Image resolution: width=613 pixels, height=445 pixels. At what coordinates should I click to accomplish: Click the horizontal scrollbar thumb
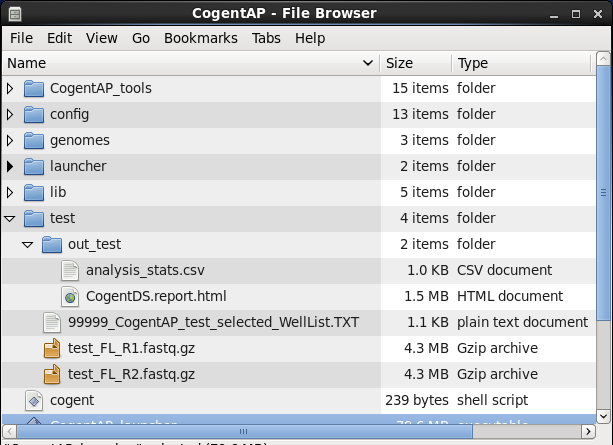point(244,432)
